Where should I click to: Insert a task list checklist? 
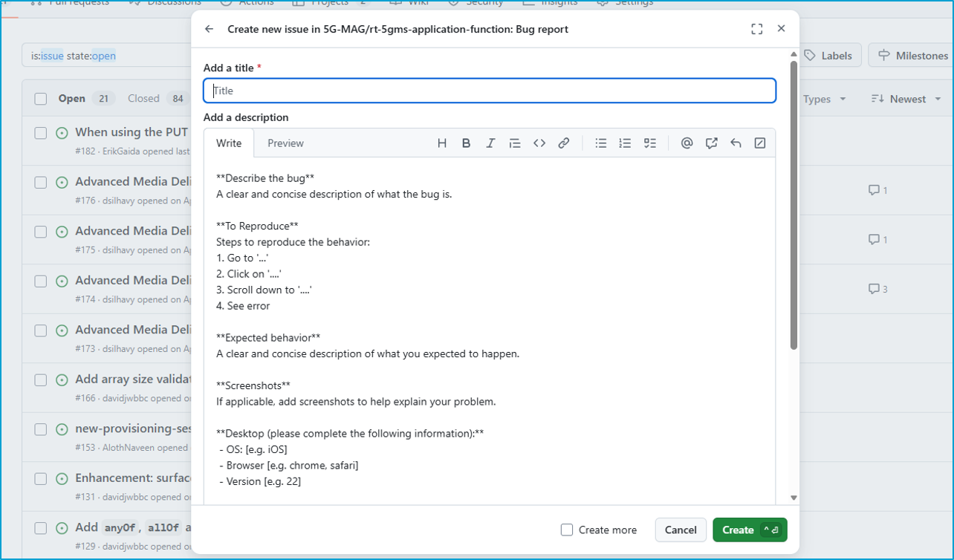tap(650, 143)
